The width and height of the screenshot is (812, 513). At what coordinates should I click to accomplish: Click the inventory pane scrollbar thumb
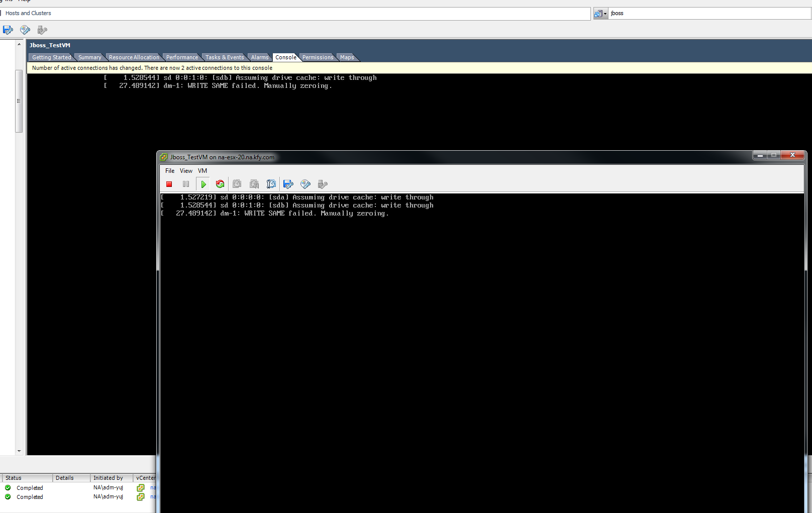19,100
